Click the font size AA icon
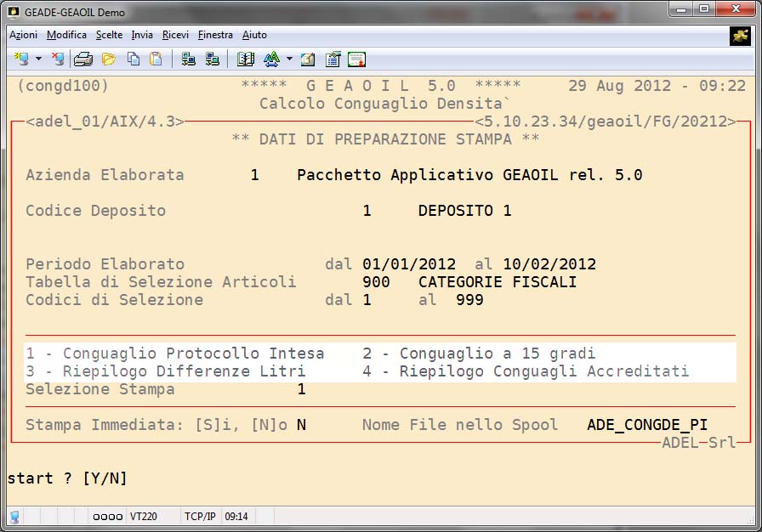The width and height of the screenshot is (762, 532). [271, 59]
